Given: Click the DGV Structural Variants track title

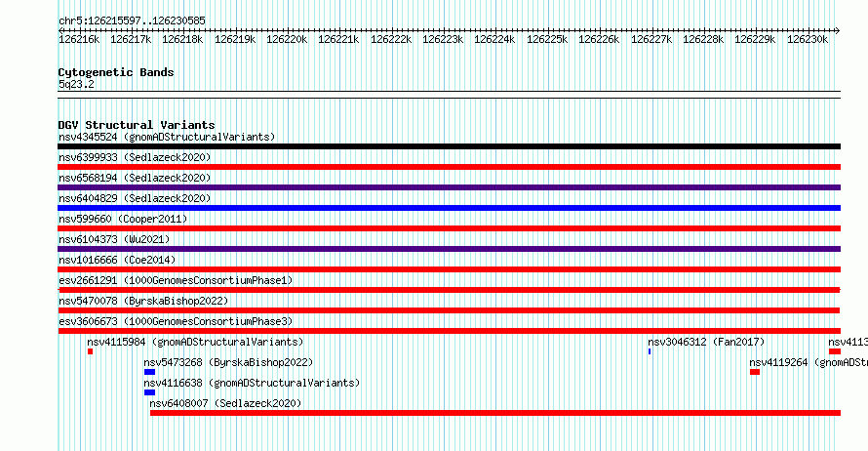Looking at the screenshot, I should tap(137, 125).
